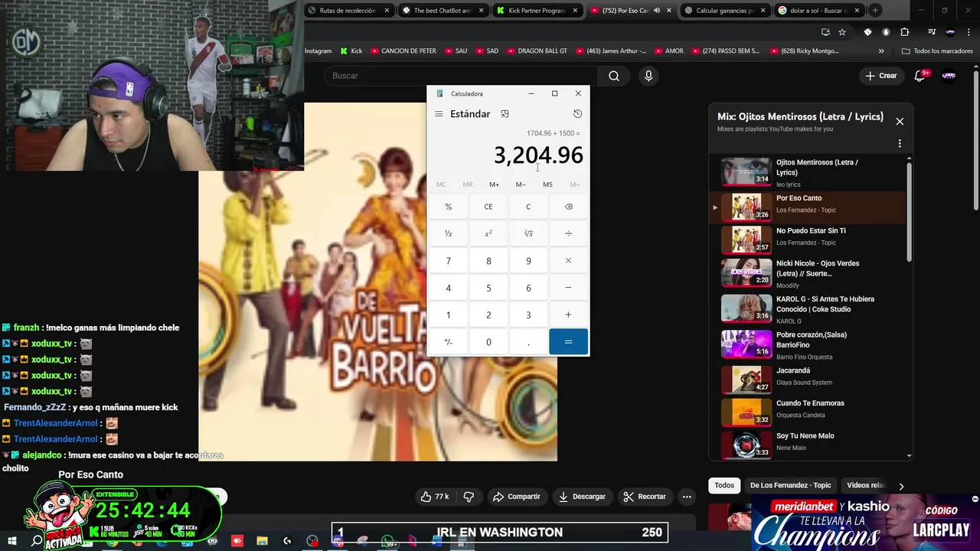
Task: Click the dislike thumbs-down button
Action: point(469,497)
